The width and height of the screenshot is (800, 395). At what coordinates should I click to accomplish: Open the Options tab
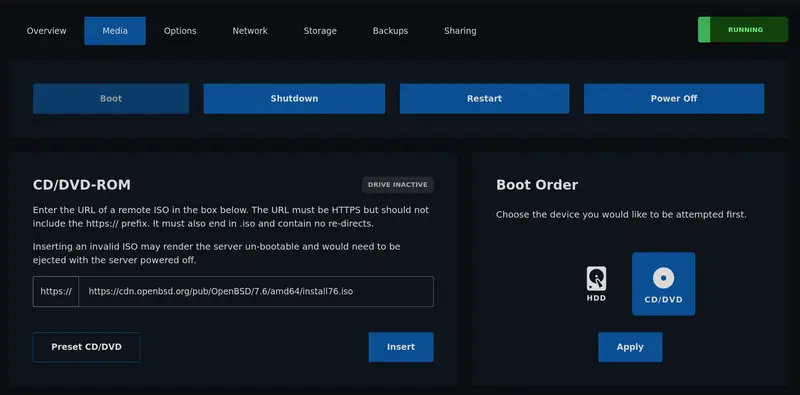180,31
